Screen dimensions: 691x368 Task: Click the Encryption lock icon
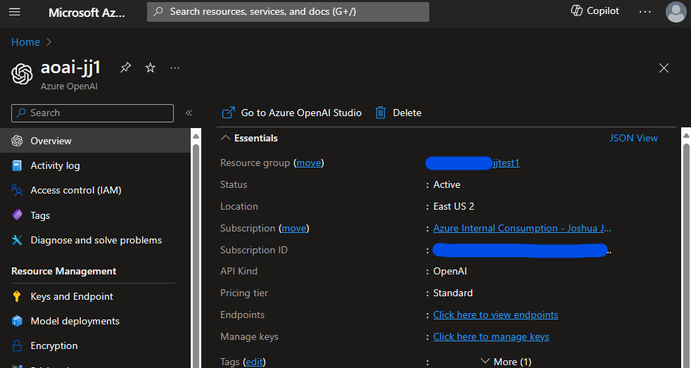[x=17, y=346]
